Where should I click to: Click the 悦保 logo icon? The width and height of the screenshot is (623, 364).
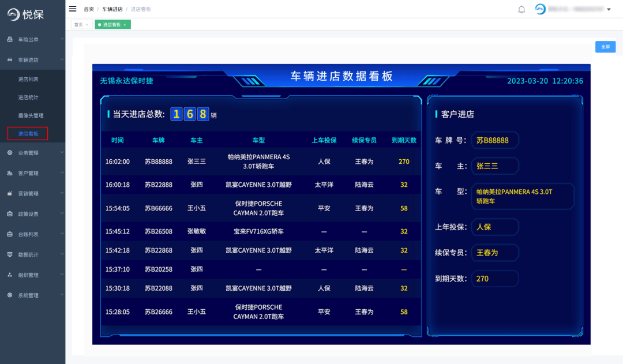(12, 13)
